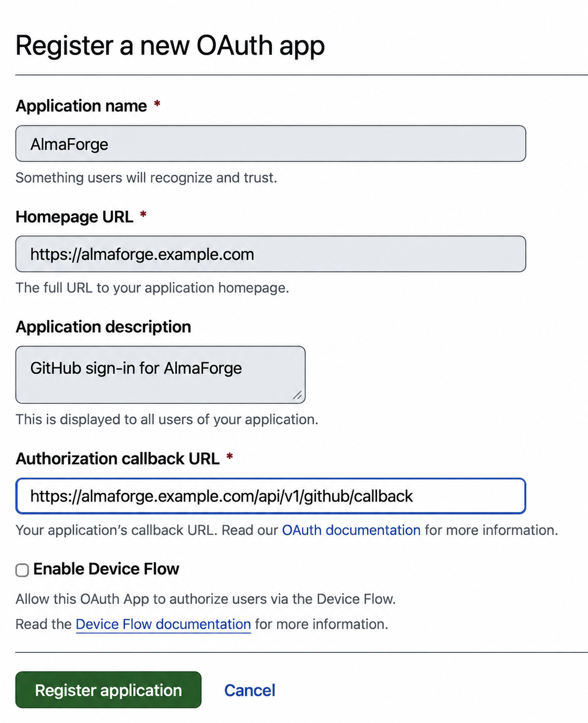Click 'Something users will recognize and trust.' hint

(x=146, y=178)
